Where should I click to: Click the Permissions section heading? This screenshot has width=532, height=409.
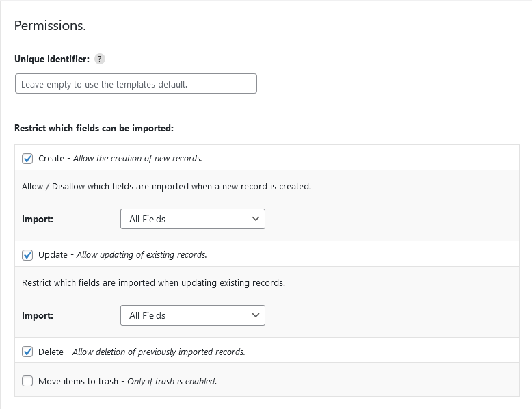[x=50, y=26]
